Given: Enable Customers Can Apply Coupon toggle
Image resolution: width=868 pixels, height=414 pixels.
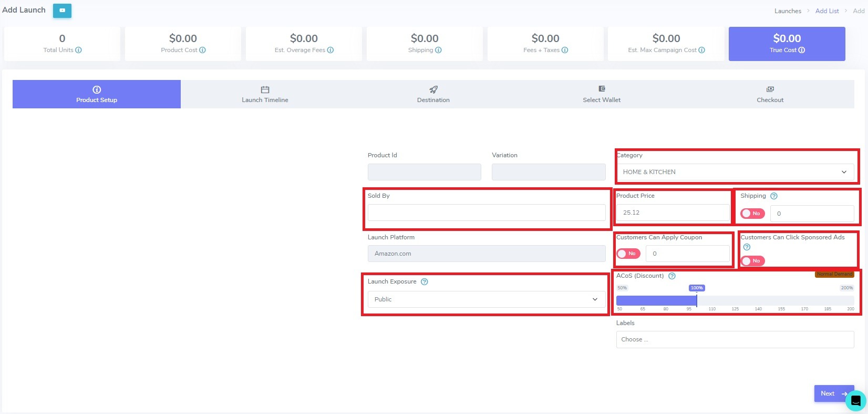Looking at the screenshot, I should tap(628, 254).
